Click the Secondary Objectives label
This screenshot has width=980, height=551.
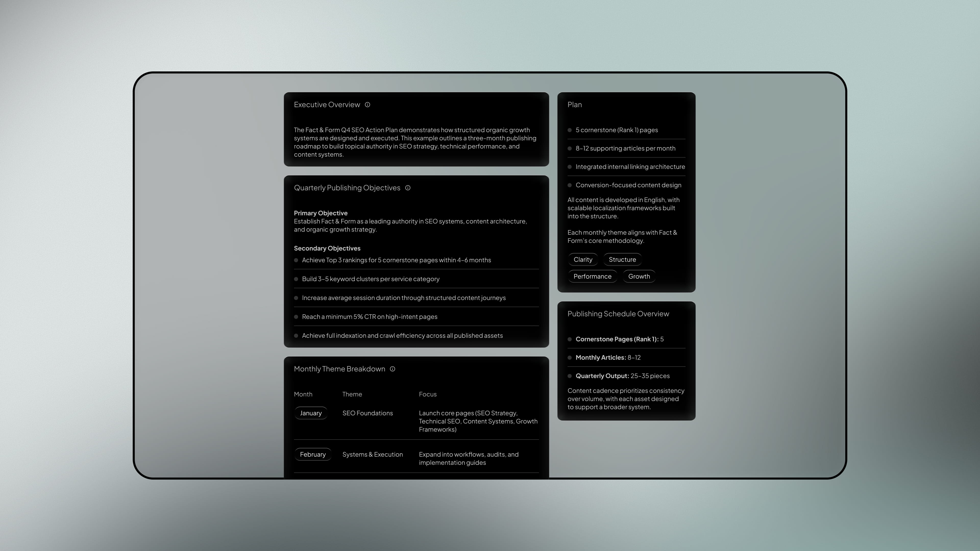327,248
